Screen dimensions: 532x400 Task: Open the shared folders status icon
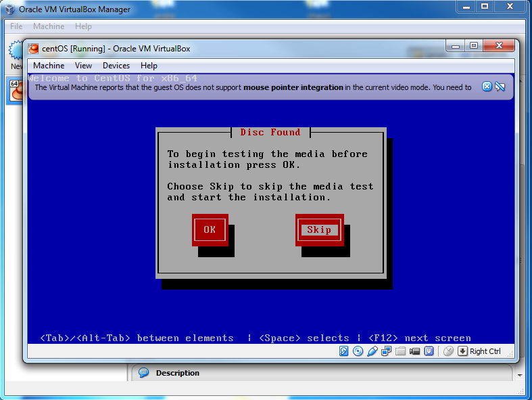[400, 351]
